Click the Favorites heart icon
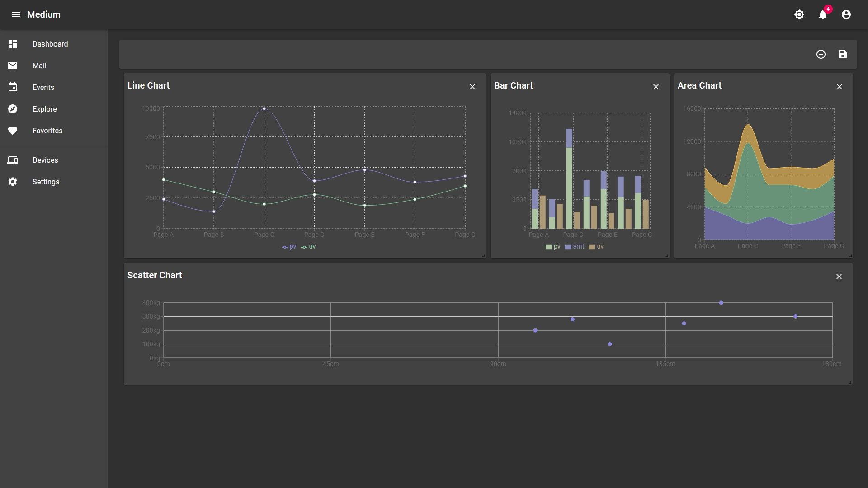This screenshot has width=868, height=488. pyautogui.click(x=13, y=131)
